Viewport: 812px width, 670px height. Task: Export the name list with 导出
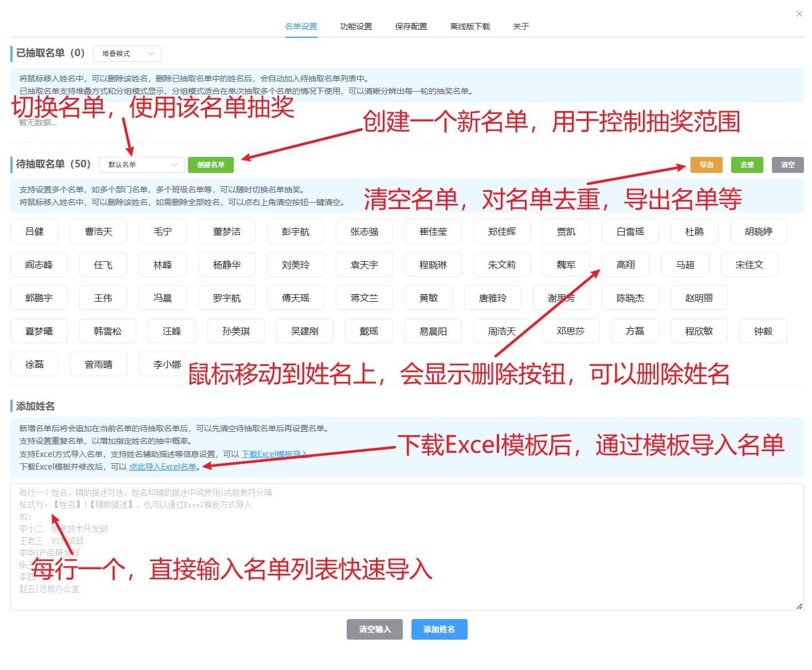pos(707,164)
